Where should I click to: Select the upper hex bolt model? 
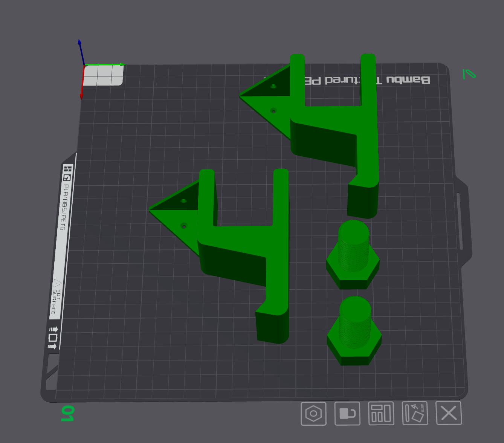[x=353, y=255]
